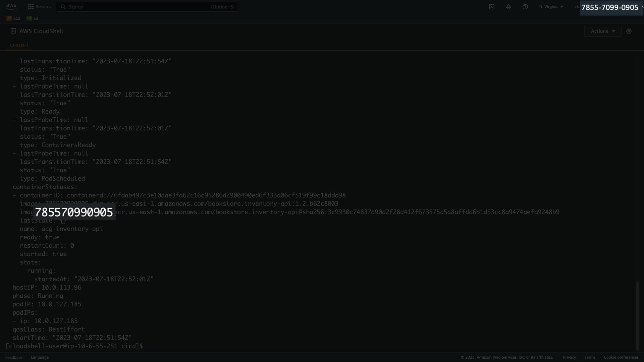Open the Terms link
Viewport: 644px width, 362px height.
pyautogui.click(x=590, y=357)
